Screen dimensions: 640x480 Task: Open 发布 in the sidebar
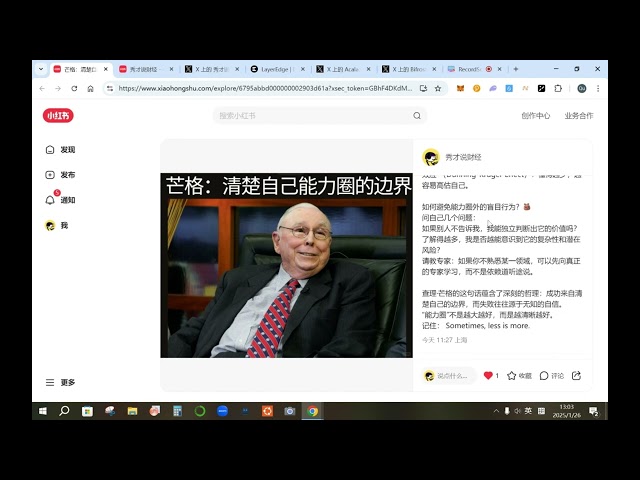pyautogui.click(x=60, y=175)
